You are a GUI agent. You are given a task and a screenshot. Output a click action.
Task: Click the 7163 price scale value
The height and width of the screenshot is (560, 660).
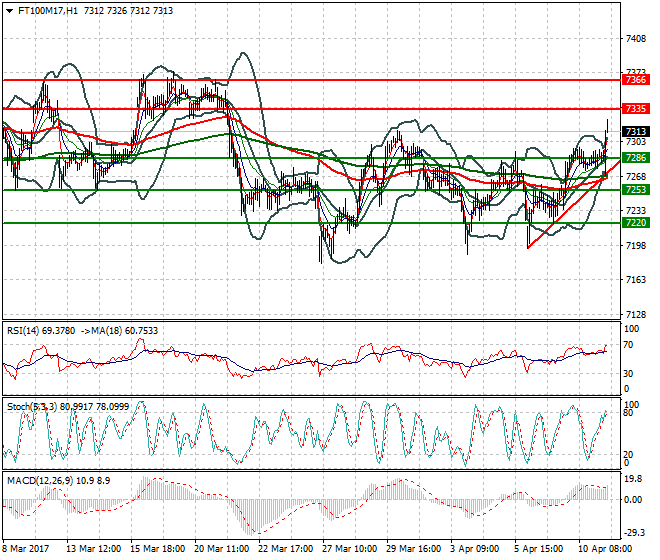pos(636,280)
